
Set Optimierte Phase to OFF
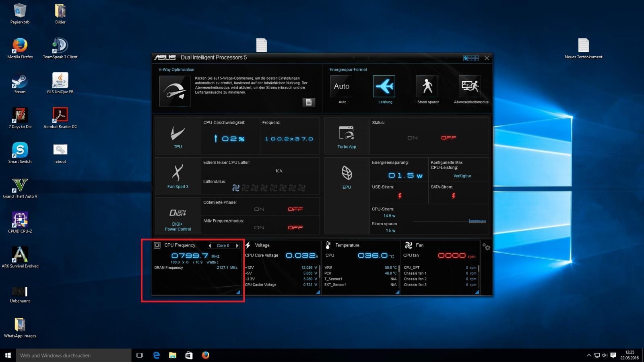(x=295, y=209)
